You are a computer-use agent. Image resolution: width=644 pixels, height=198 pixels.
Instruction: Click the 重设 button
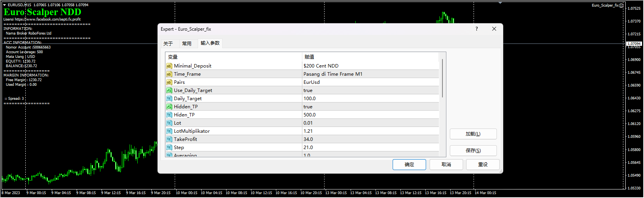[x=483, y=165]
